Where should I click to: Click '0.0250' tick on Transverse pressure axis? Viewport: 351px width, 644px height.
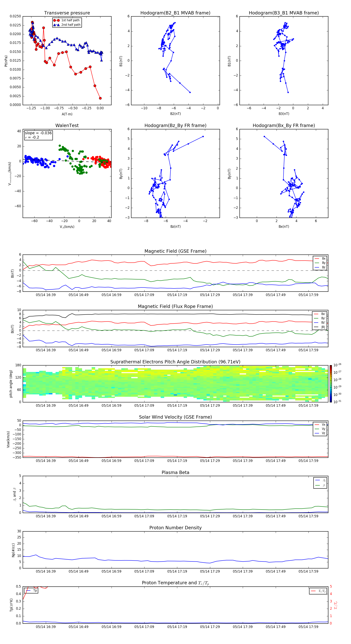coord(15,16)
